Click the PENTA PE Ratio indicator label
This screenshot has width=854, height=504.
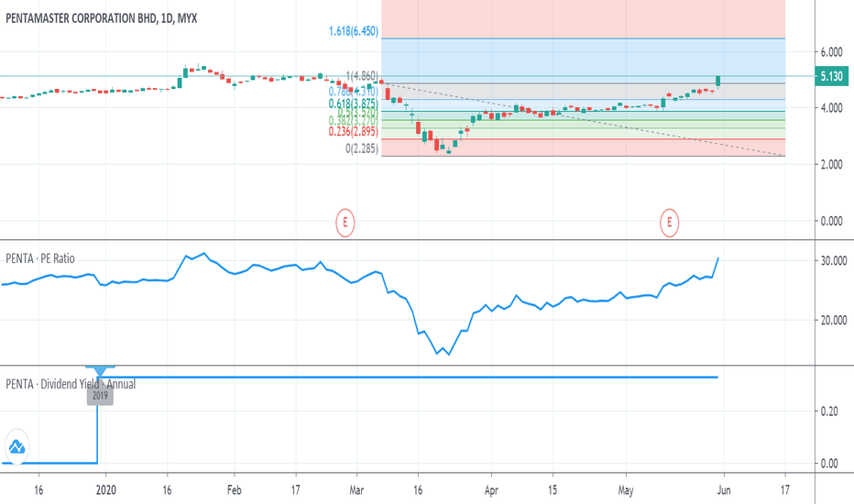click(40, 258)
